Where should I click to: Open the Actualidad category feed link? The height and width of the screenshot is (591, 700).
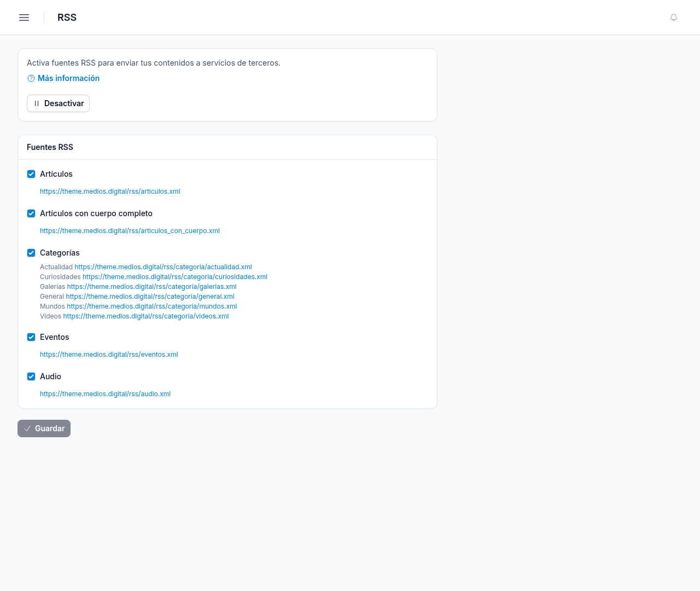pos(163,267)
